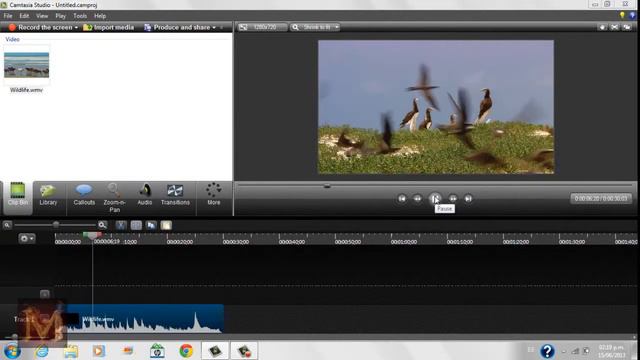The width and height of the screenshot is (640, 360).
Task: Click the timeline playhead marker
Action: 92,235
